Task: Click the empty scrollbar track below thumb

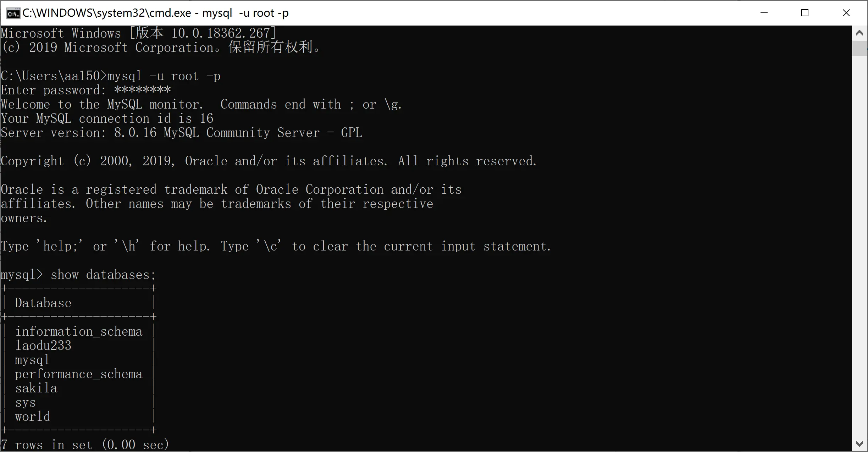Action: coord(859,245)
